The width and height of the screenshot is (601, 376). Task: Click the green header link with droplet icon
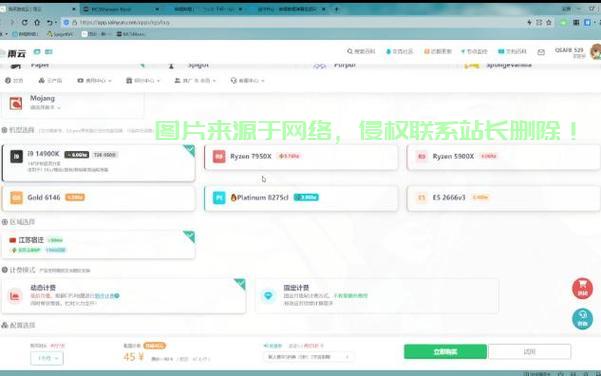(399, 51)
